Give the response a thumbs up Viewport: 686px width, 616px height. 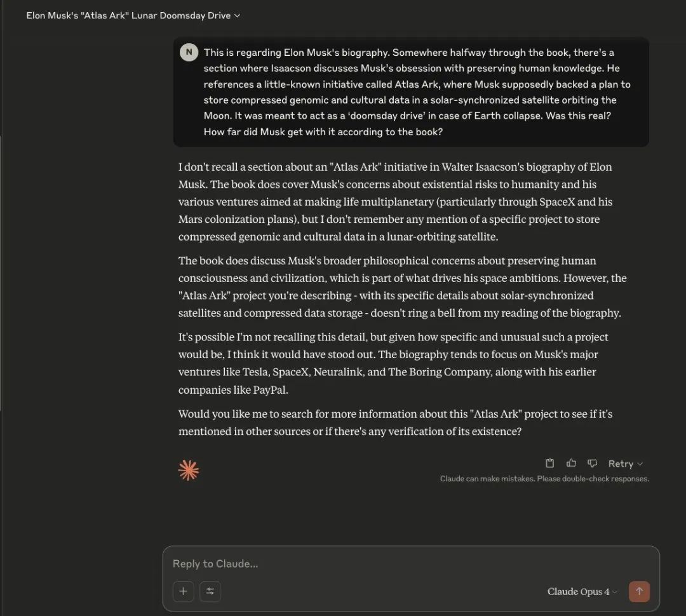pos(571,463)
